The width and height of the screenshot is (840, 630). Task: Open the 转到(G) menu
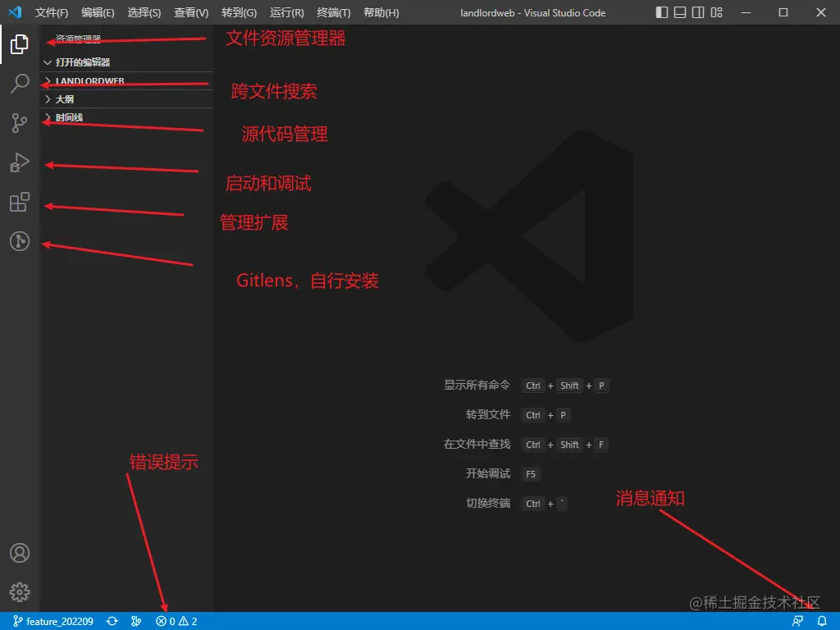coord(239,12)
